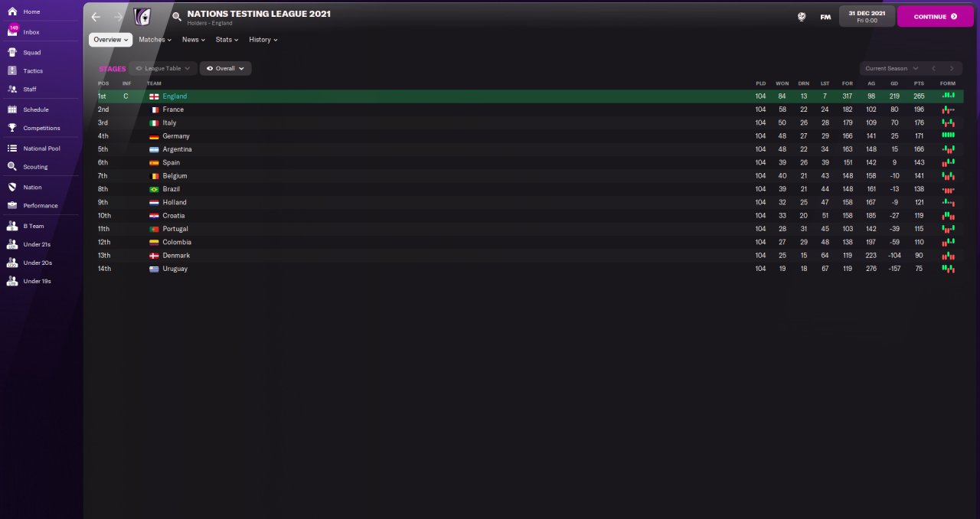
Task: Toggle the Overall view eye dropdown
Action: tap(225, 68)
